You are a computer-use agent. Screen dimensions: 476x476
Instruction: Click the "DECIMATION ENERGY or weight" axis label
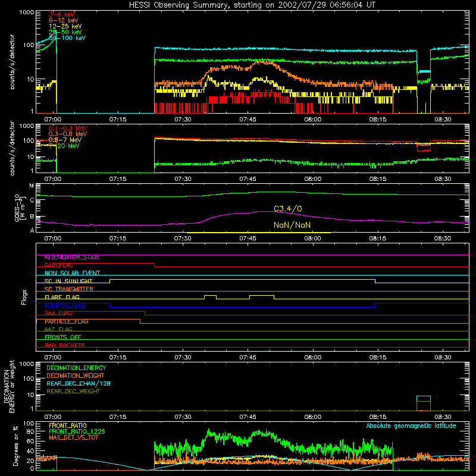9,386
